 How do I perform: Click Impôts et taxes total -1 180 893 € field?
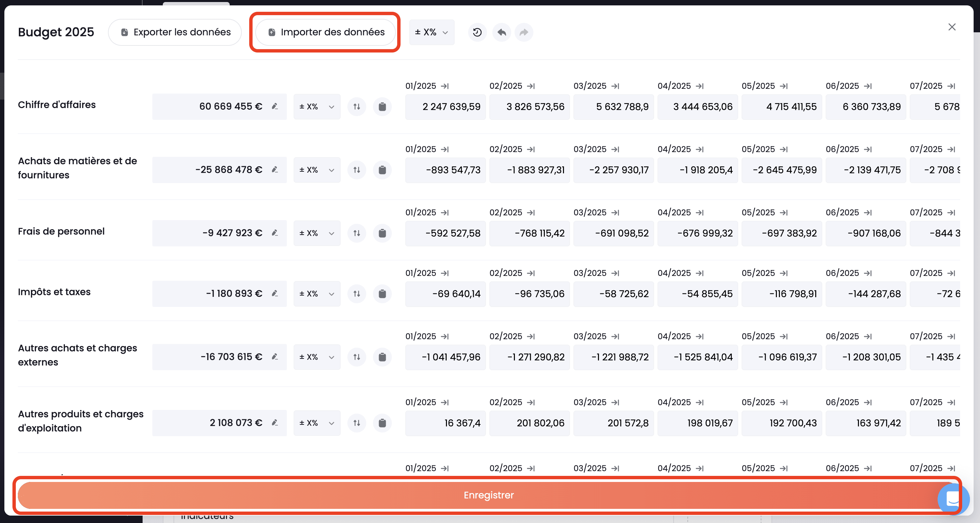pyautogui.click(x=220, y=294)
